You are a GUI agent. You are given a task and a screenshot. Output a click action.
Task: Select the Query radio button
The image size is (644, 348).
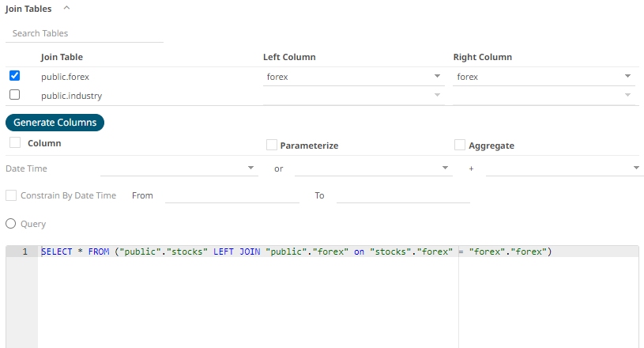point(11,224)
